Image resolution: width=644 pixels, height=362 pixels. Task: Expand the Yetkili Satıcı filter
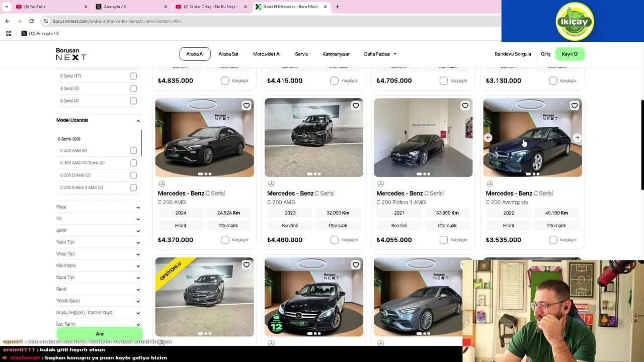(99, 301)
